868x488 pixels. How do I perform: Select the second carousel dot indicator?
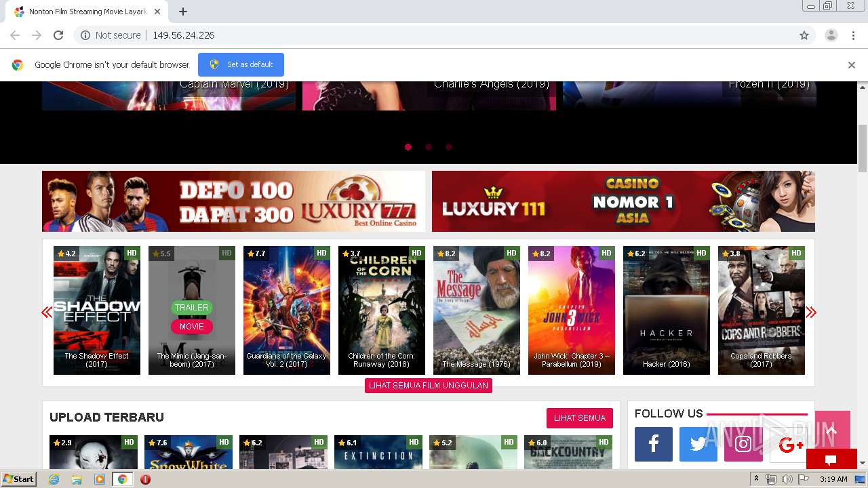coord(429,146)
